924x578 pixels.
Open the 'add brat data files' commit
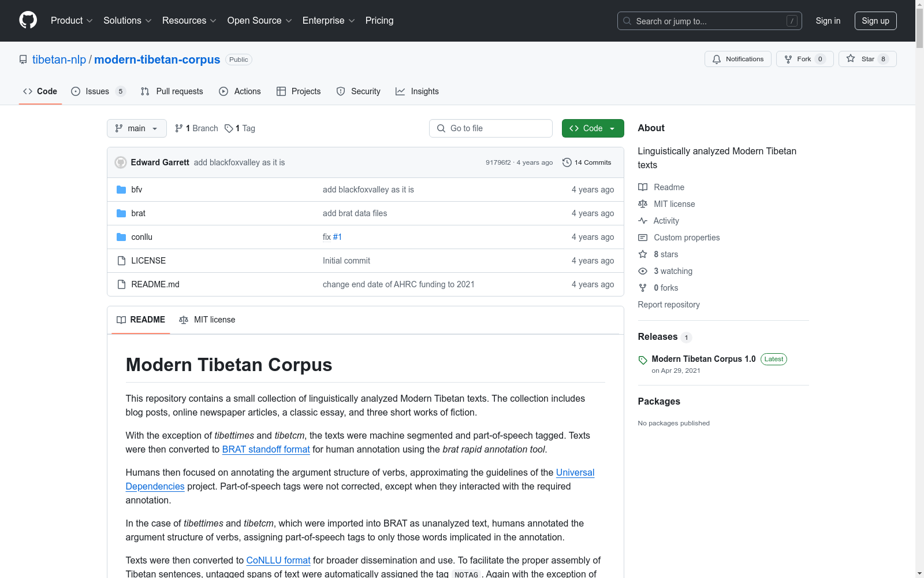355,213
